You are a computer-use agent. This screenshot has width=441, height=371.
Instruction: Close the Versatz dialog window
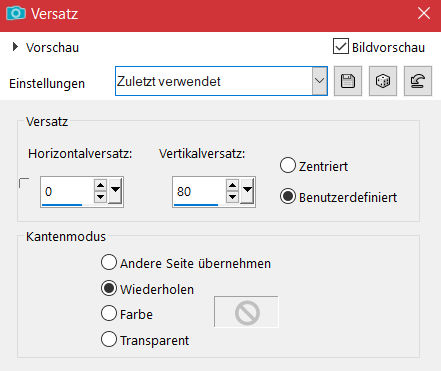pos(424,14)
